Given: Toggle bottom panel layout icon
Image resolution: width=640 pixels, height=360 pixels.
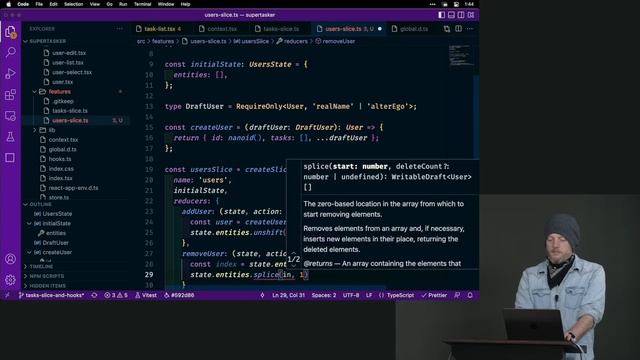Looking at the screenshot, I should (451, 15).
